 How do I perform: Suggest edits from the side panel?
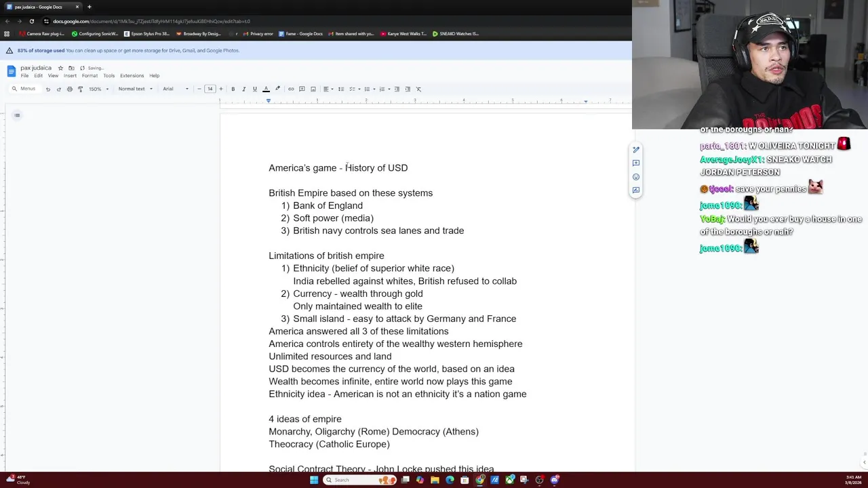pyautogui.click(x=636, y=190)
